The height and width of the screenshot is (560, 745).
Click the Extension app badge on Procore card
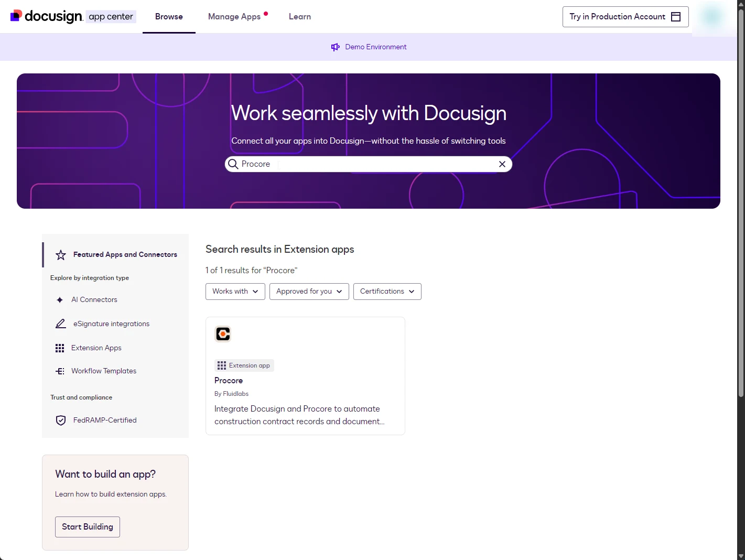(244, 366)
